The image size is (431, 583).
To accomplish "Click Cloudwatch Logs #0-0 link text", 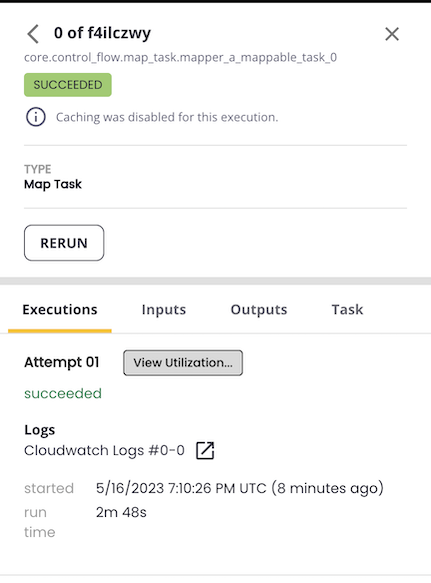I will tap(104, 451).
